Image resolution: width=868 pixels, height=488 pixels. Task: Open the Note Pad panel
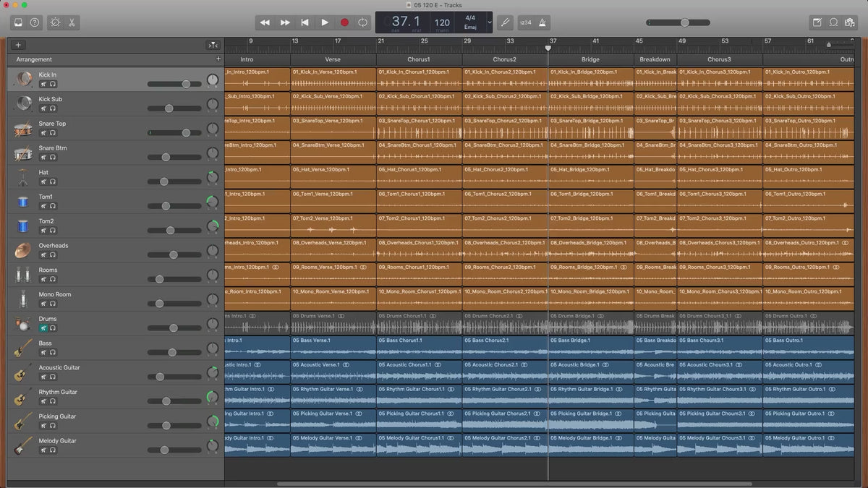tap(817, 22)
